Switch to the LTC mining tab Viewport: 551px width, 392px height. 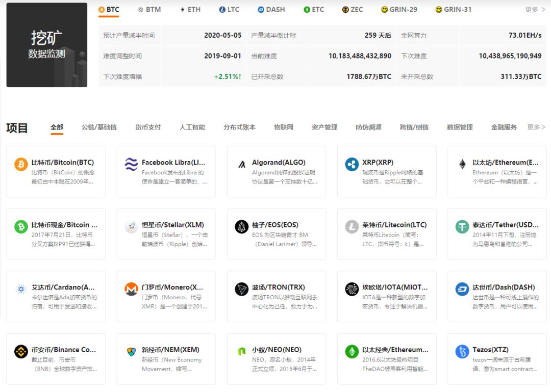tap(229, 10)
